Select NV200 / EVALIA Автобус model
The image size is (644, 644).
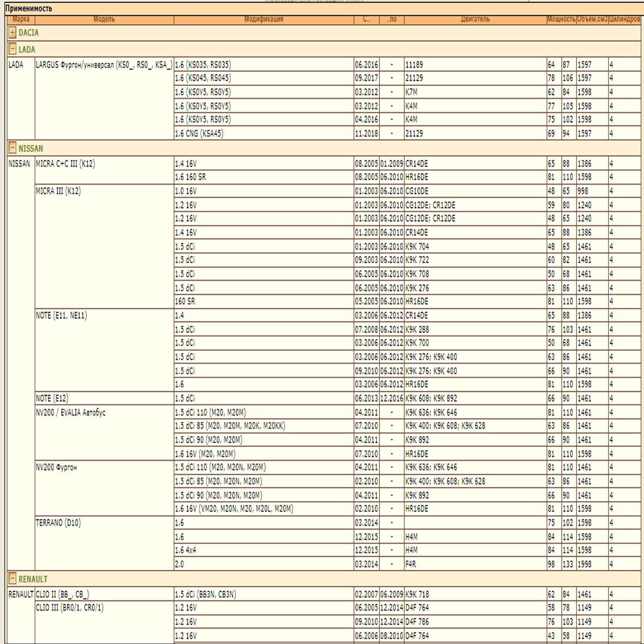(x=70, y=413)
